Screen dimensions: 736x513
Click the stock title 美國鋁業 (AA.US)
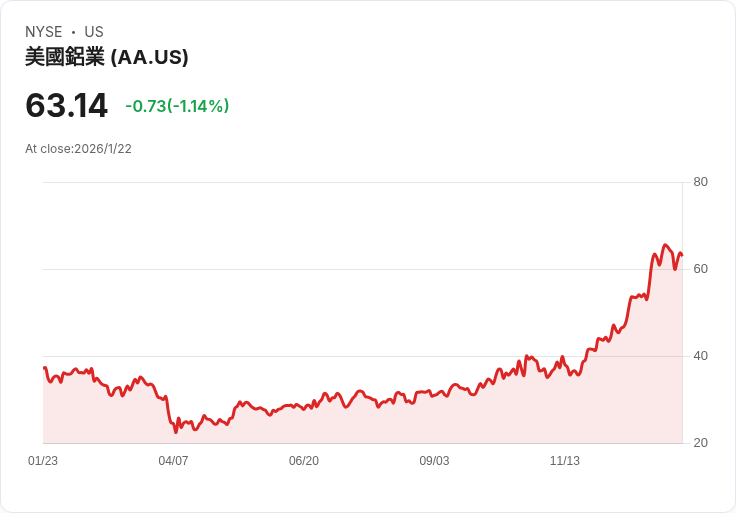(x=107, y=57)
